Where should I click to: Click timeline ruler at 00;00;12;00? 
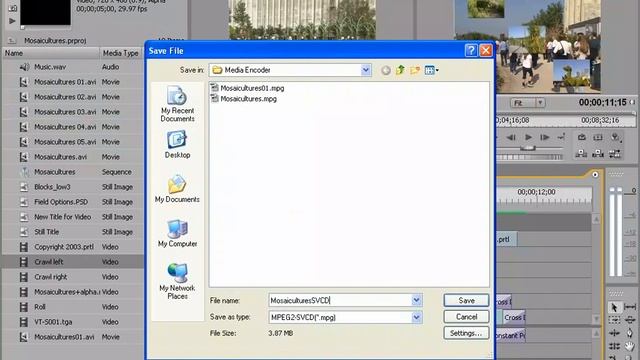pyautogui.click(x=536, y=192)
